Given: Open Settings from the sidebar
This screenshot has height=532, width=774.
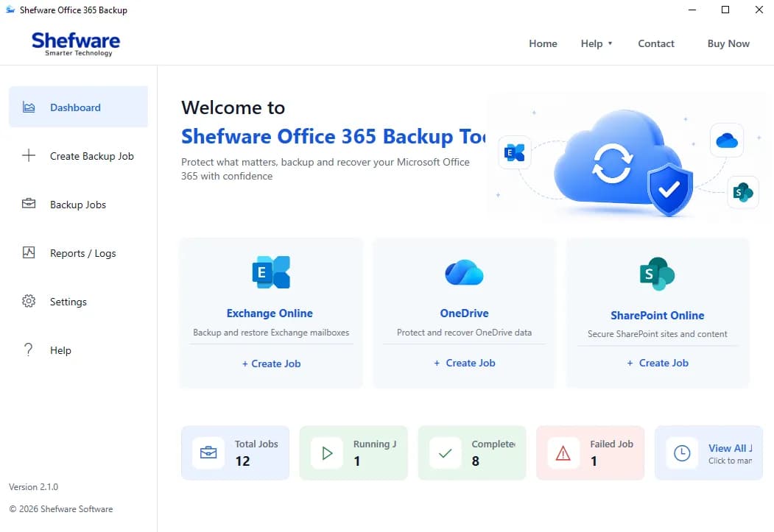Looking at the screenshot, I should [79, 301].
